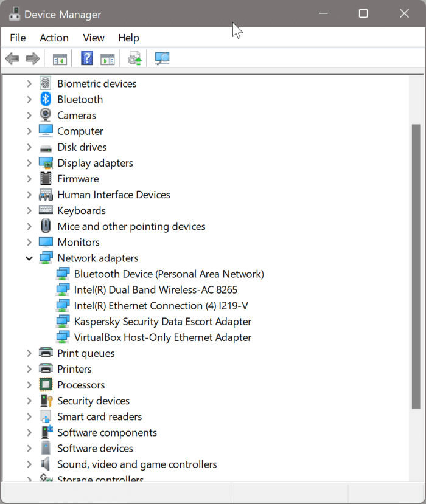Click the Sound, video and game controllers speaker icon
This screenshot has width=426, height=504.
[x=46, y=464]
